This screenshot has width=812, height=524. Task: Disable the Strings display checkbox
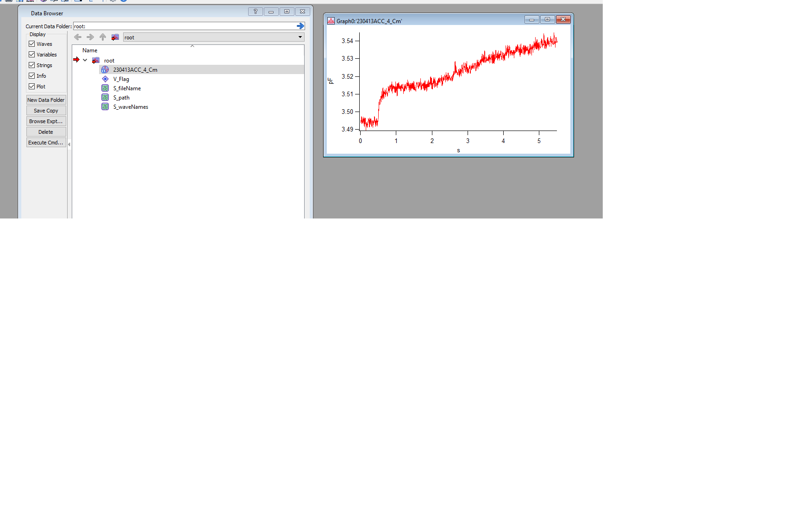tap(31, 65)
